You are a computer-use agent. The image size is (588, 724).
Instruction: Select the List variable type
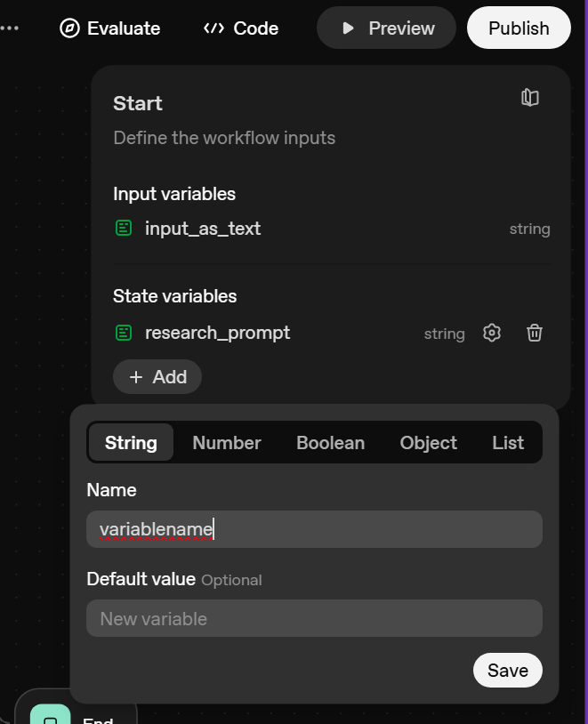pyautogui.click(x=508, y=443)
